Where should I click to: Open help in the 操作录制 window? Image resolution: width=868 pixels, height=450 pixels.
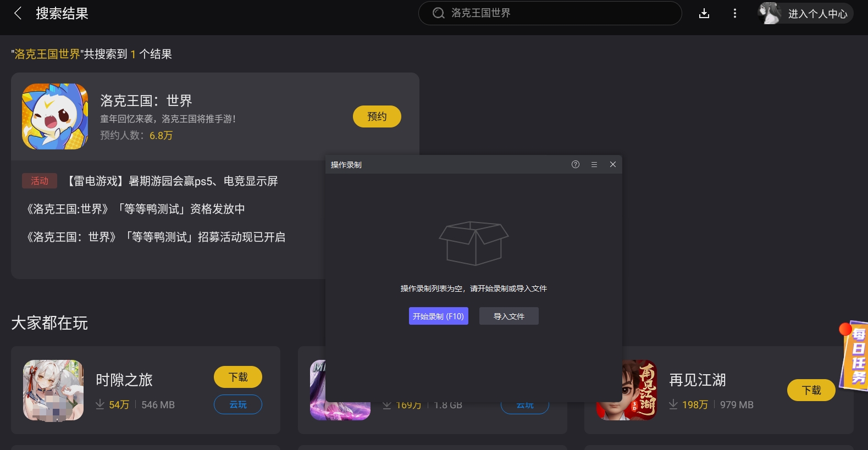576,164
